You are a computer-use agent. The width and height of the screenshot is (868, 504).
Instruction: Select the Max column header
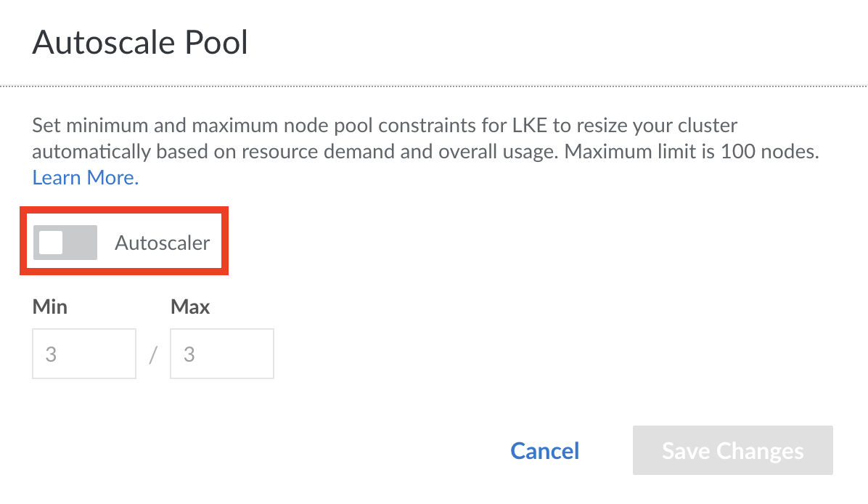[x=190, y=306]
